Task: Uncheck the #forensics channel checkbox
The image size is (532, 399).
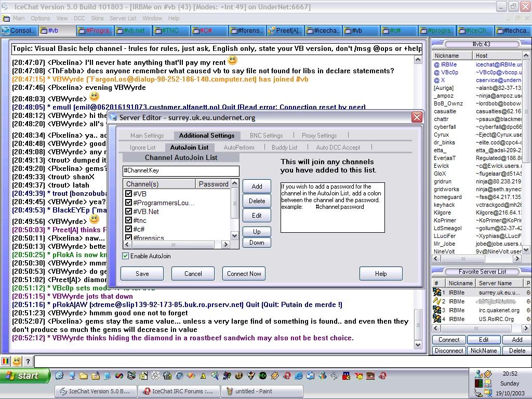Action: 128,237
